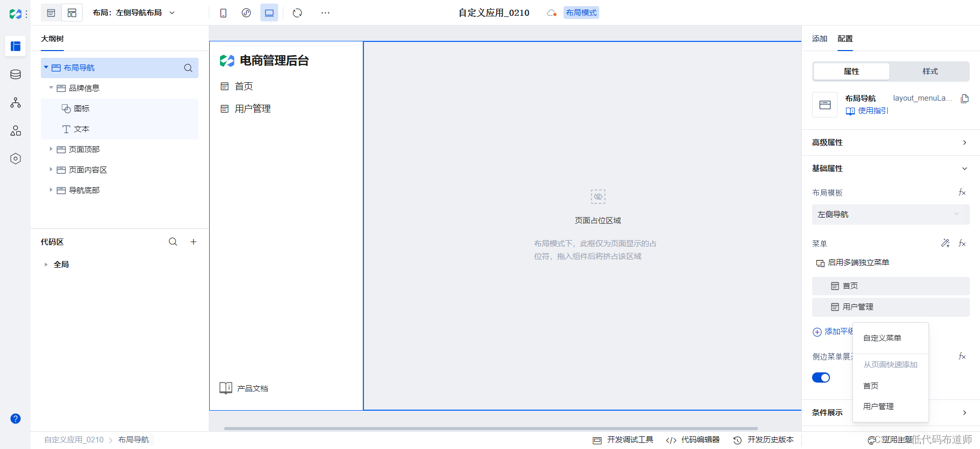Select the 首页 menu config row
This screenshot has width=980, height=449.
click(x=891, y=286)
